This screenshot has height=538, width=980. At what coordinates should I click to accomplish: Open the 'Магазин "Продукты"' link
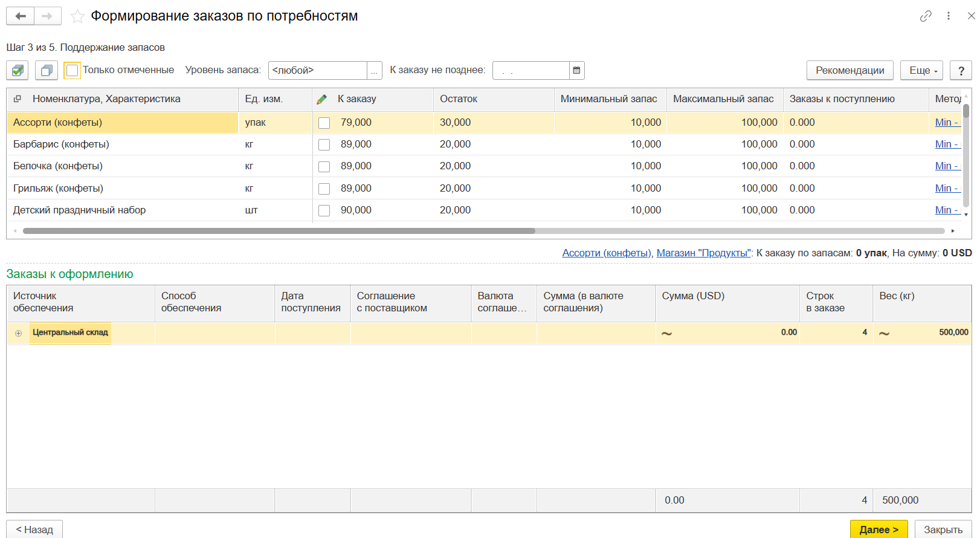(703, 253)
